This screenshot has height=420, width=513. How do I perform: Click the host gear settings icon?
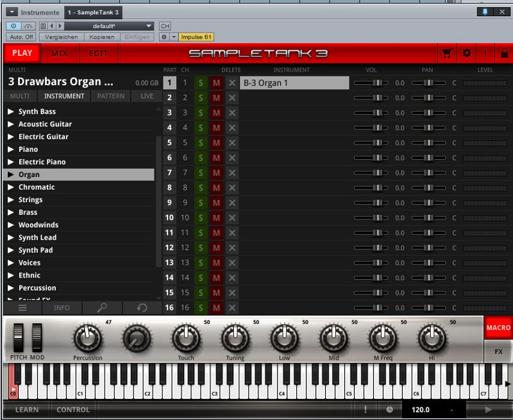164,37
